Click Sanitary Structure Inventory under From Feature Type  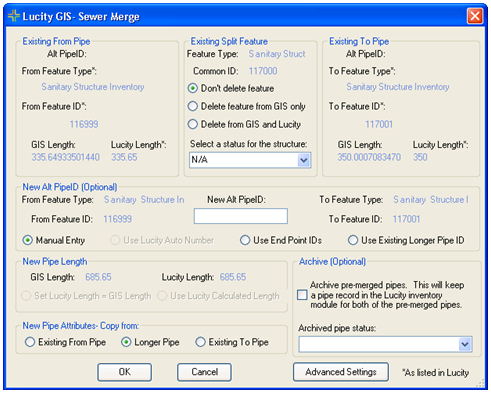tap(93, 87)
